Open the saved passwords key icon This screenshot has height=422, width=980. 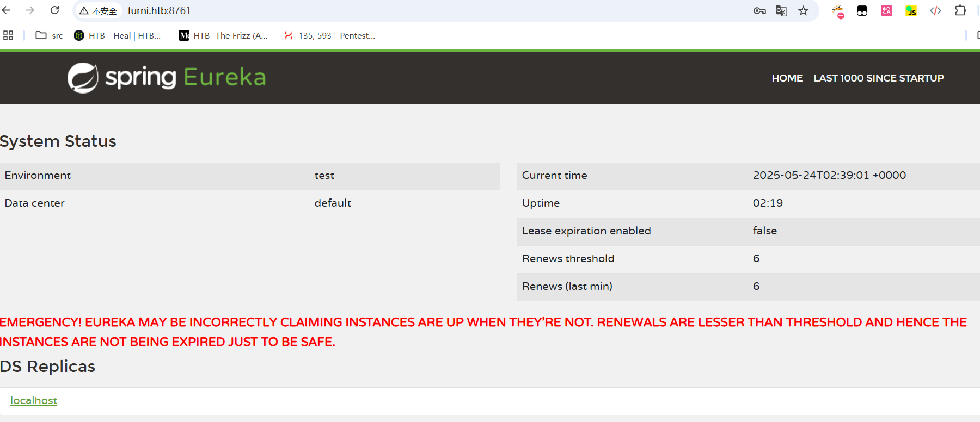[x=759, y=11]
